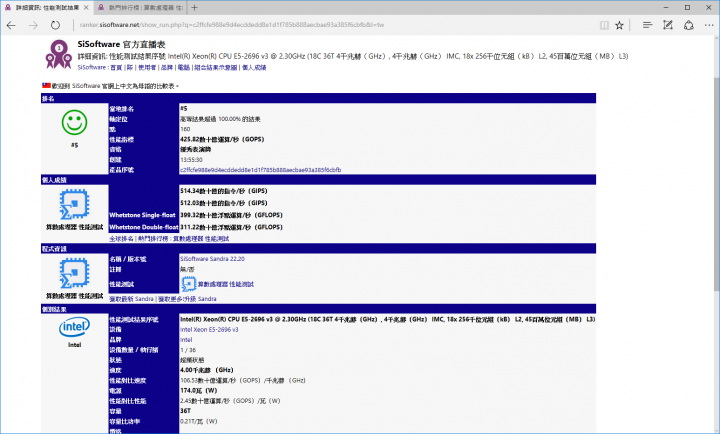The height and width of the screenshot is (434, 720).
Task: Open the 使用者 link in header
Action: (x=147, y=68)
